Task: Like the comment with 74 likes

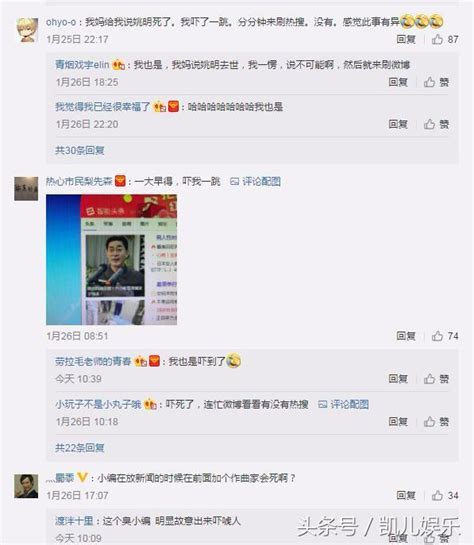Action: (x=445, y=336)
